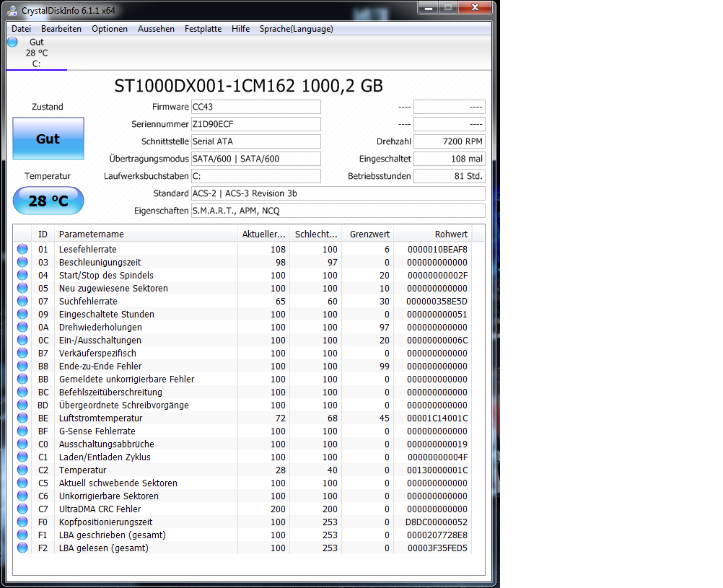723x588 pixels.
Task: Open the Aussehen menu
Action: [x=157, y=29]
